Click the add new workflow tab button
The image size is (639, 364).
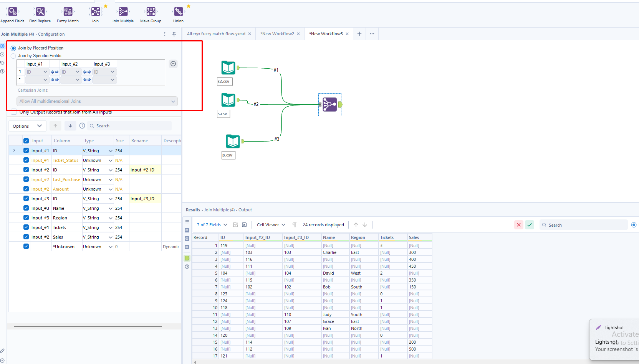click(359, 34)
